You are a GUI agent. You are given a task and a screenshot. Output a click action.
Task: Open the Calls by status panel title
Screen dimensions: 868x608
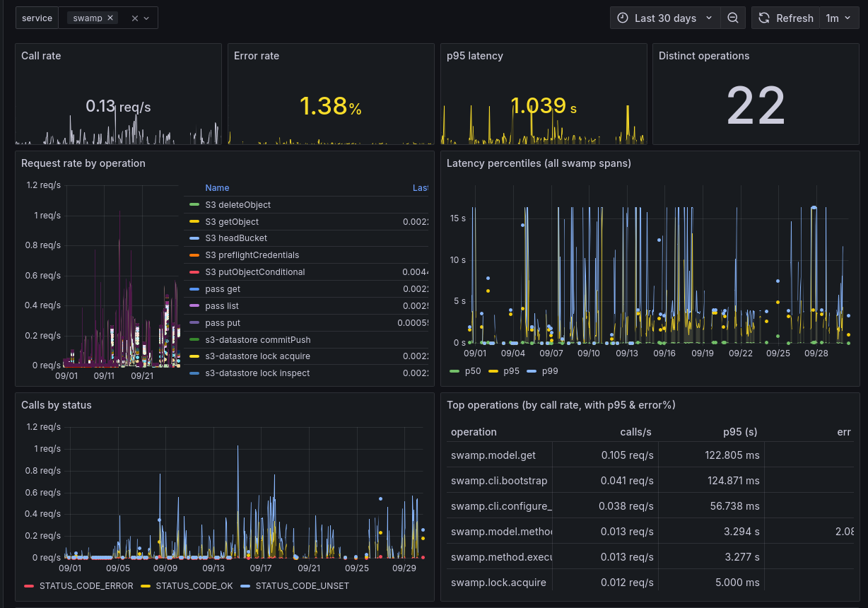(x=57, y=405)
